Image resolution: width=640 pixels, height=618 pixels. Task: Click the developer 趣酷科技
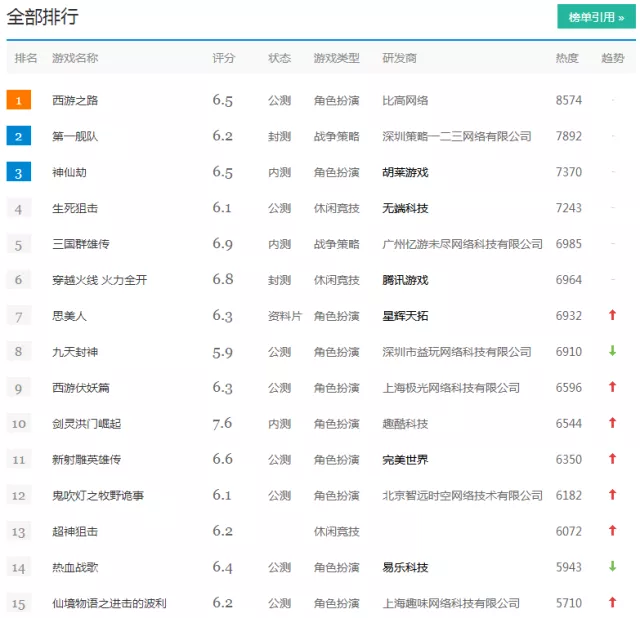tap(405, 424)
